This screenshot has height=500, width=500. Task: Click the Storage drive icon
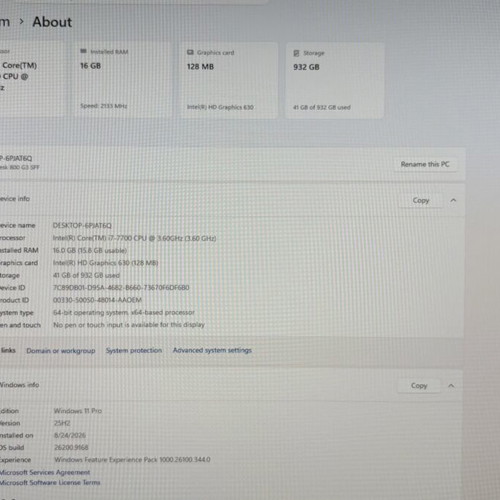pyautogui.click(x=296, y=53)
